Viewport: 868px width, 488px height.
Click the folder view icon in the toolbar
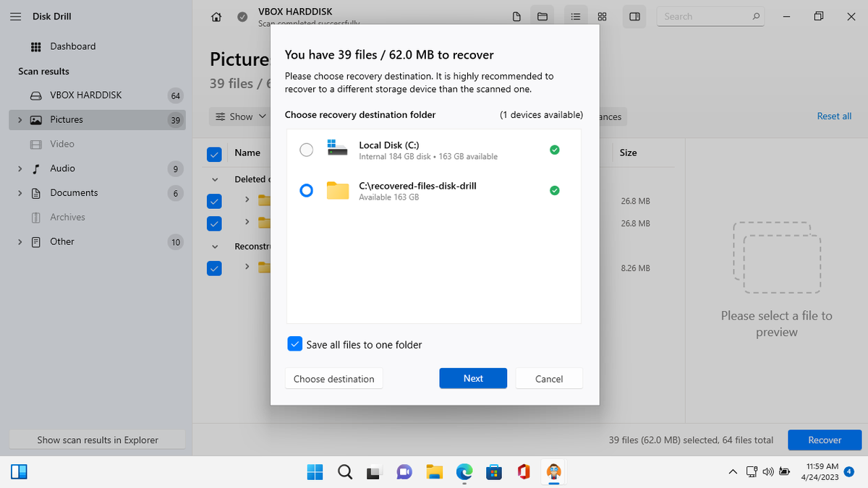coord(541,17)
